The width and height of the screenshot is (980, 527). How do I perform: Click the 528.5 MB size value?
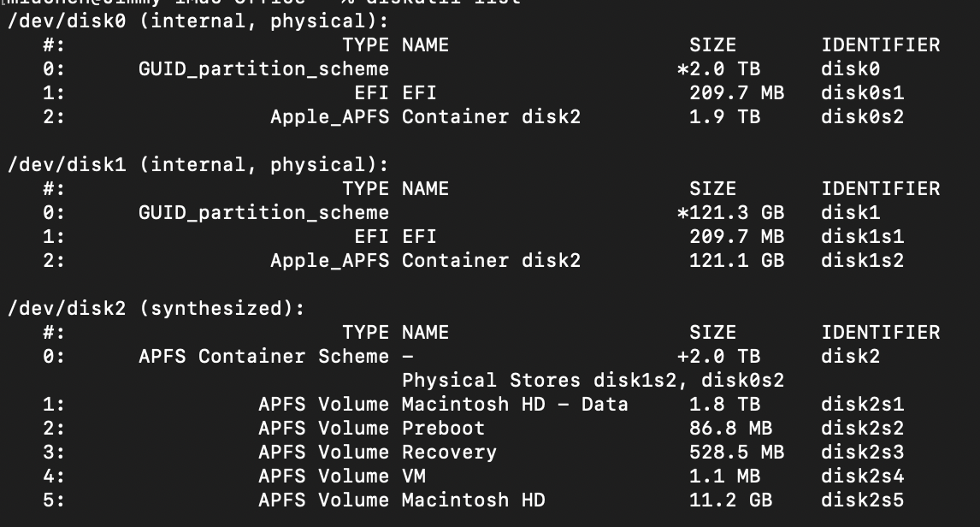point(736,453)
